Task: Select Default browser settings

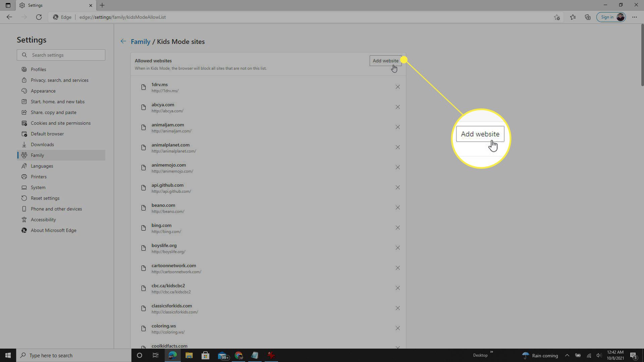Action: click(61, 134)
